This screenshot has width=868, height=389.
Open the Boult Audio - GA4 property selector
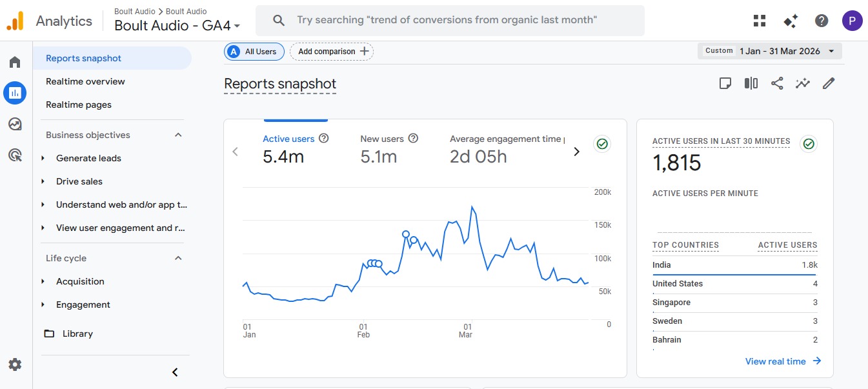[x=177, y=26]
